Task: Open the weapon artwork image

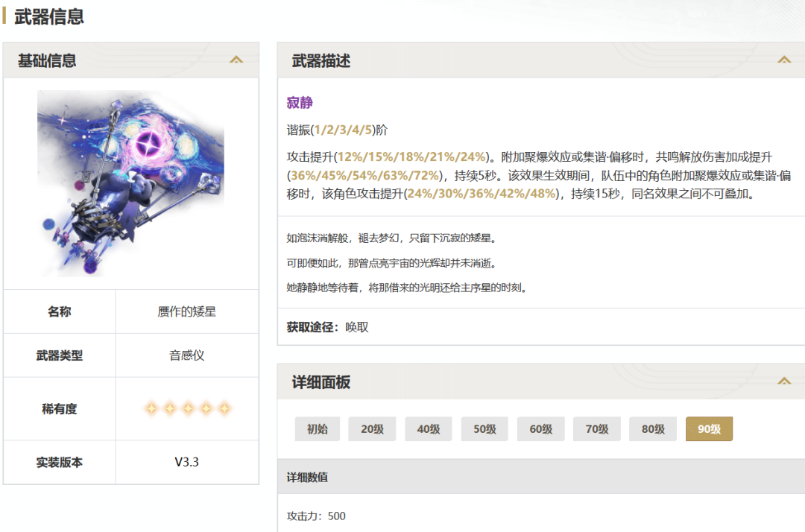Action: pos(130,183)
